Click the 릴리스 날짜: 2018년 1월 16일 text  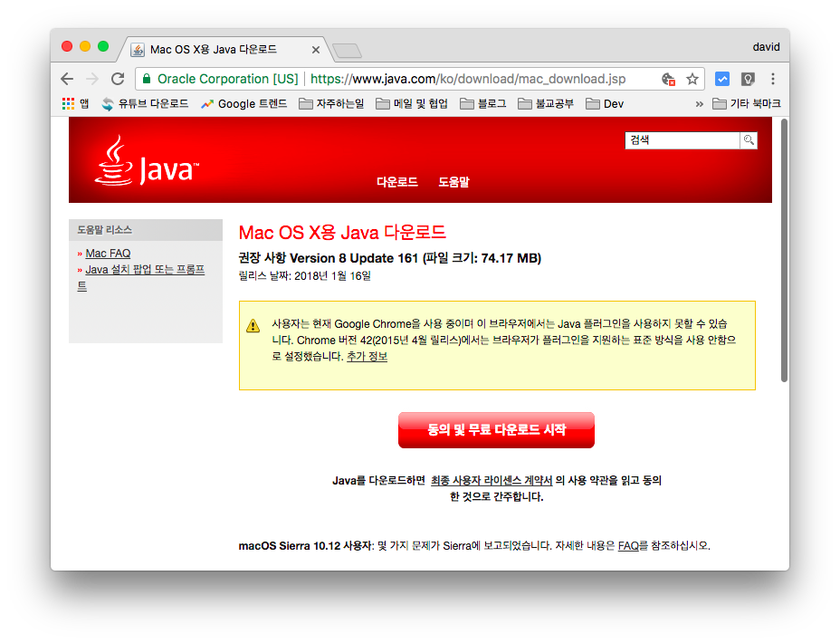(305, 276)
